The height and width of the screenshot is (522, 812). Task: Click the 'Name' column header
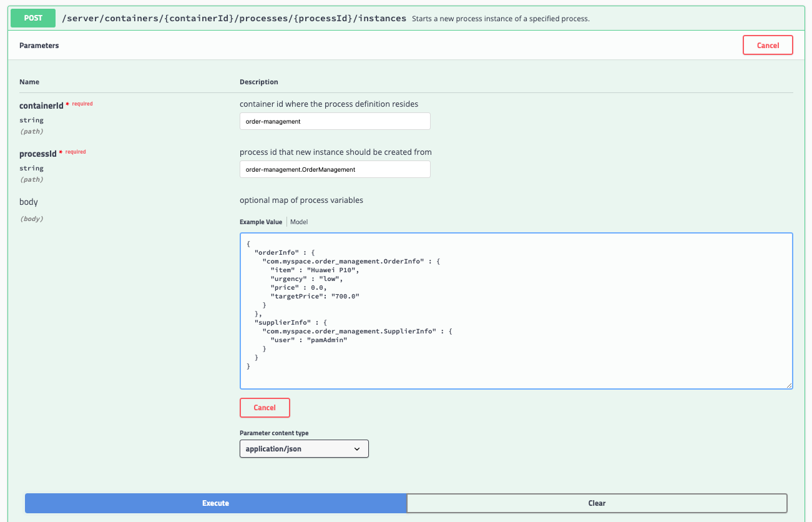[x=29, y=82]
